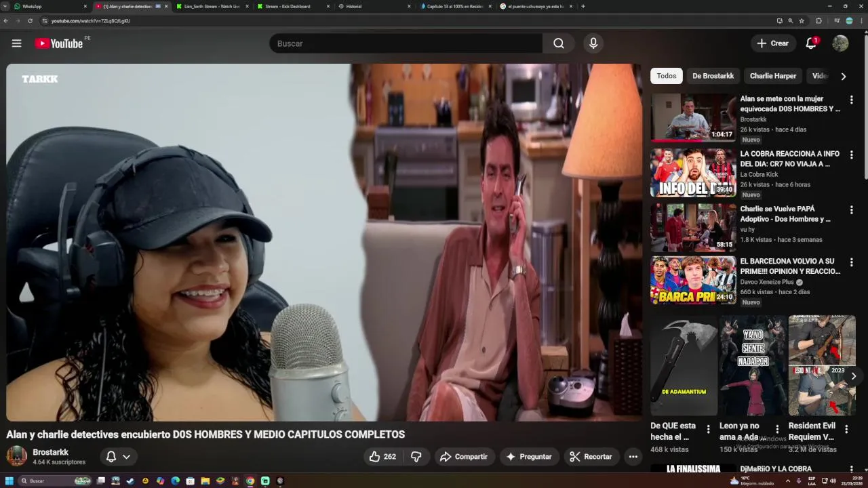Viewport: 868px width, 488px height.
Task: Open the taskbar clock and date
Action: click(851, 481)
